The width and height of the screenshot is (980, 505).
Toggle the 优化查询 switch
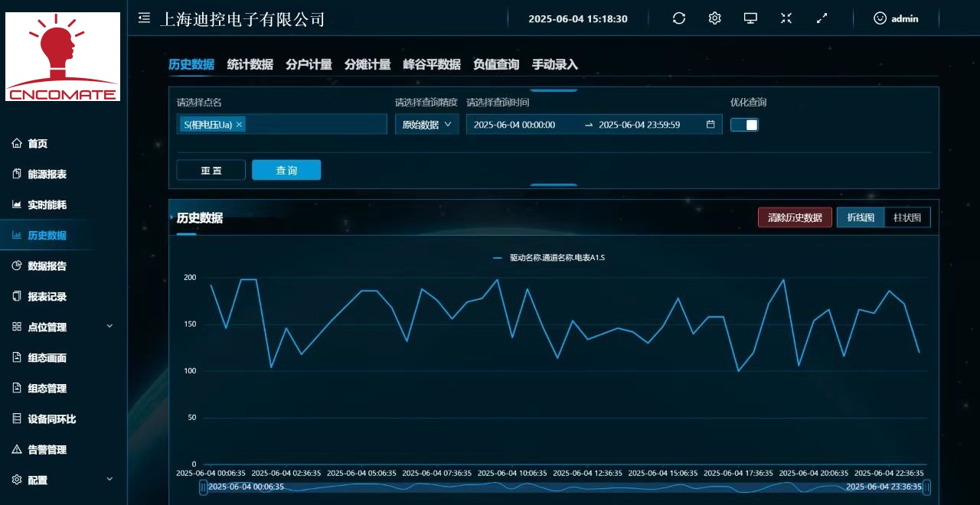(744, 125)
